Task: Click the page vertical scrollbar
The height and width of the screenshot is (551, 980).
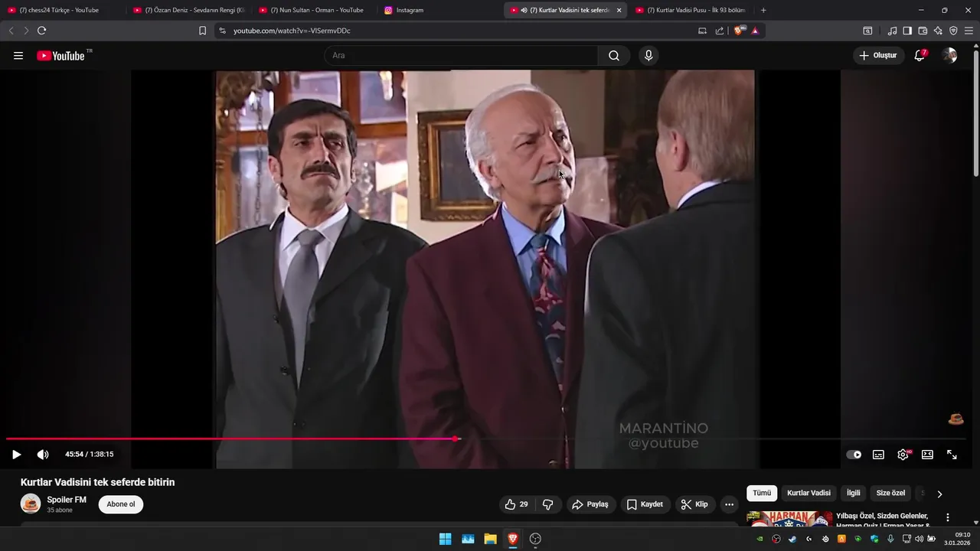Action: pyautogui.click(x=975, y=115)
